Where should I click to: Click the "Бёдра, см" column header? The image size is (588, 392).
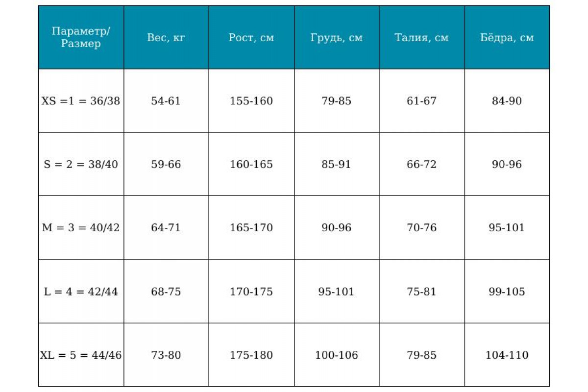point(507,38)
